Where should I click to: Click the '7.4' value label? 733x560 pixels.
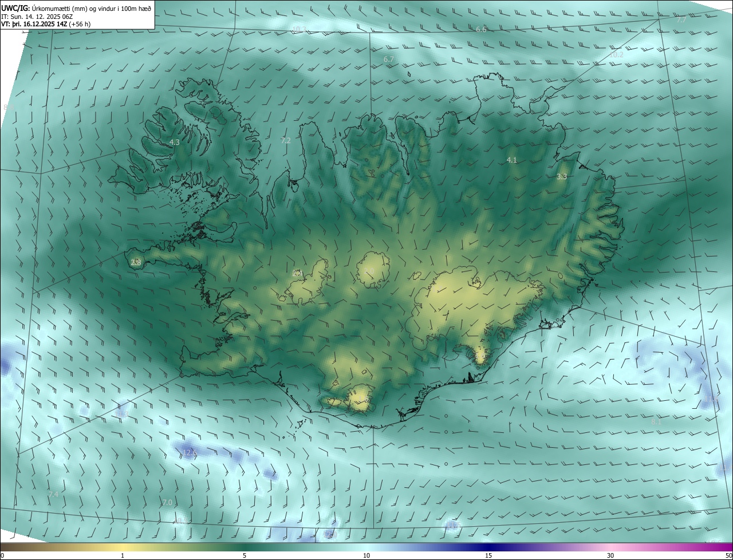coord(53,494)
